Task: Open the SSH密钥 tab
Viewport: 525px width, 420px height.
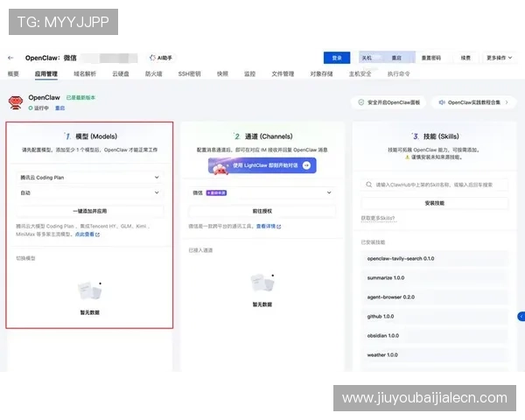Action: coord(189,74)
